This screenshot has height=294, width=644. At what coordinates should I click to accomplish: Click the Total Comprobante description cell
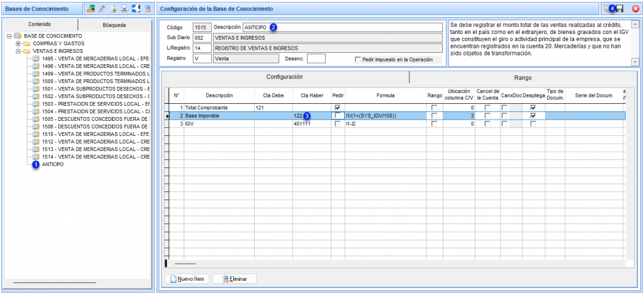[x=219, y=107]
